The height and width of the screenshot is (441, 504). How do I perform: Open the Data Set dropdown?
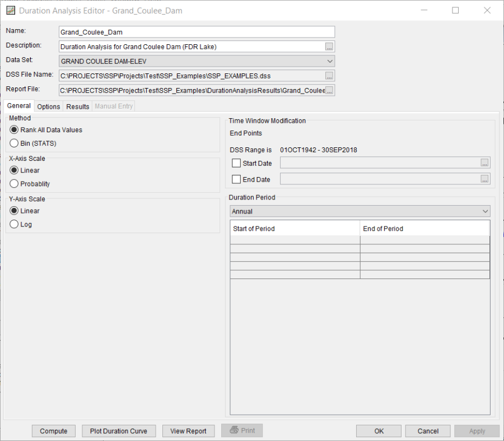(x=330, y=61)
